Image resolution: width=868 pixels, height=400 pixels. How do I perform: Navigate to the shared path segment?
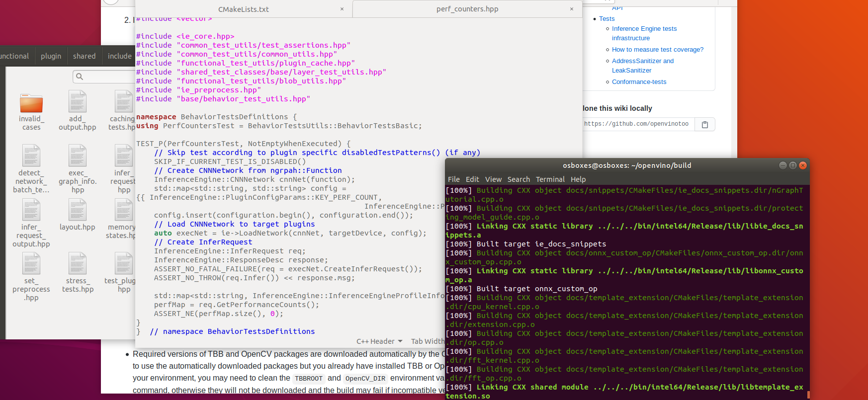pos(84,56)
